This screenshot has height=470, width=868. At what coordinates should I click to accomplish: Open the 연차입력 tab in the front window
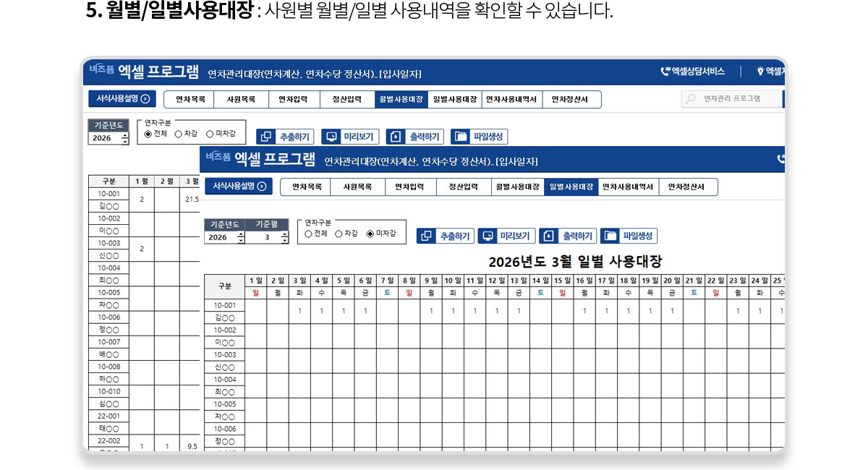tap(411, 187)
